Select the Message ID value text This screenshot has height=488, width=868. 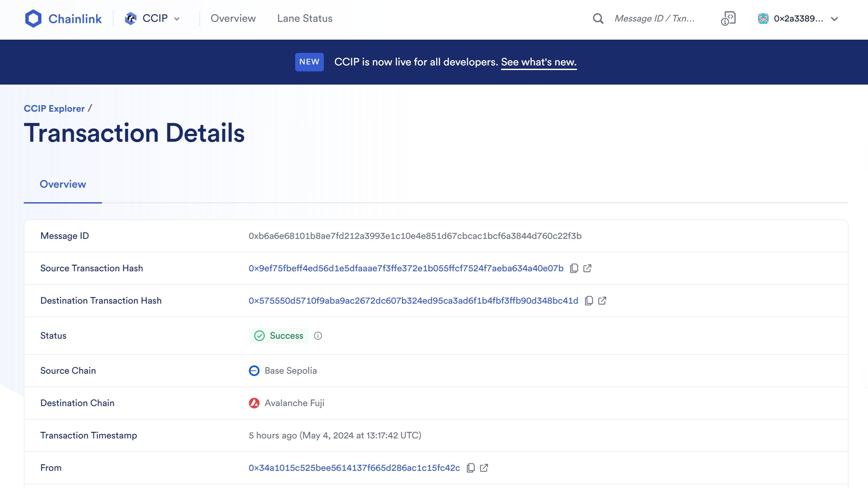point(415,236)
